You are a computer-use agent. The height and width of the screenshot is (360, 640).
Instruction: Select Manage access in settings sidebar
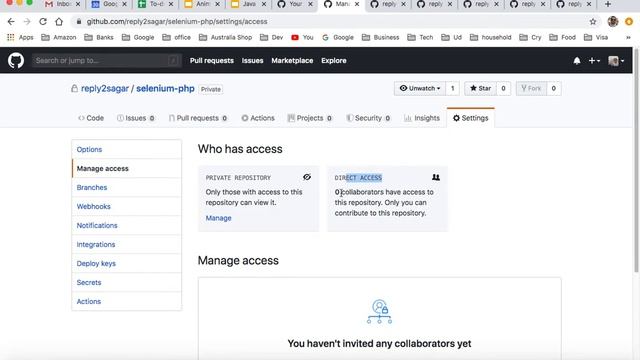[x=127, y=168]
